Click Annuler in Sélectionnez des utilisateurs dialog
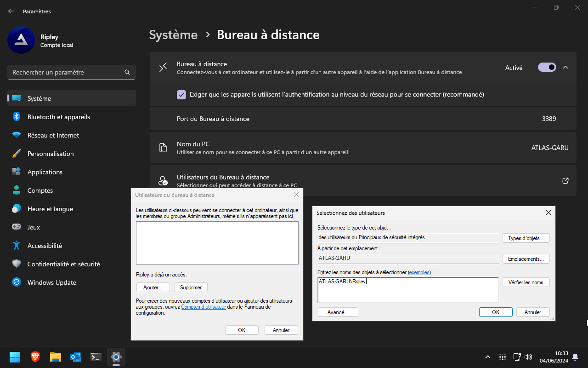The image size is (588, 368). tap(533, 312)
